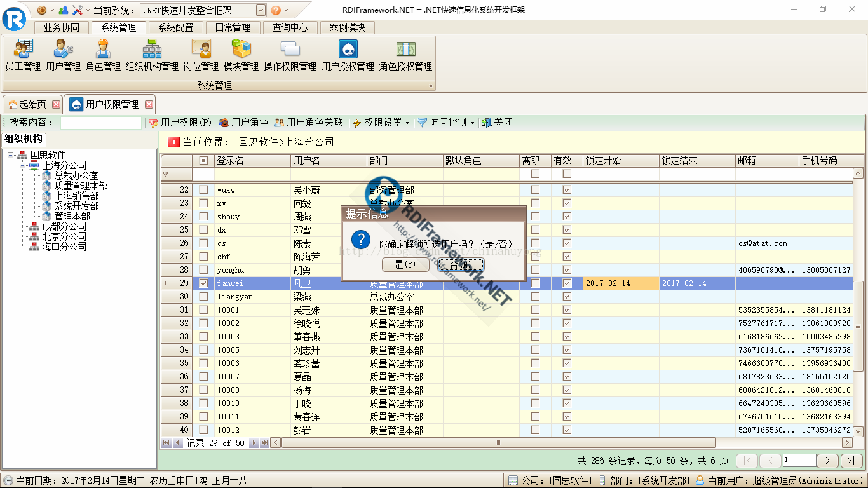Screen dimensions: 868x488
Task: Sort by 部门 column header
Action: point(405,161)
